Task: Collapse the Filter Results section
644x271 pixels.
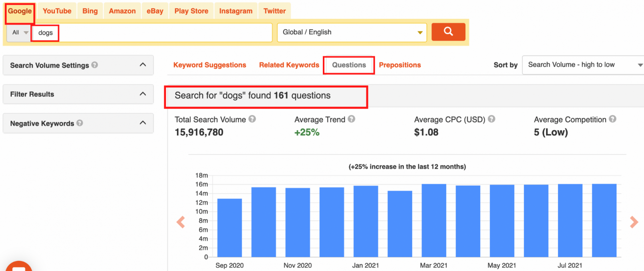Action: [143, 94]
